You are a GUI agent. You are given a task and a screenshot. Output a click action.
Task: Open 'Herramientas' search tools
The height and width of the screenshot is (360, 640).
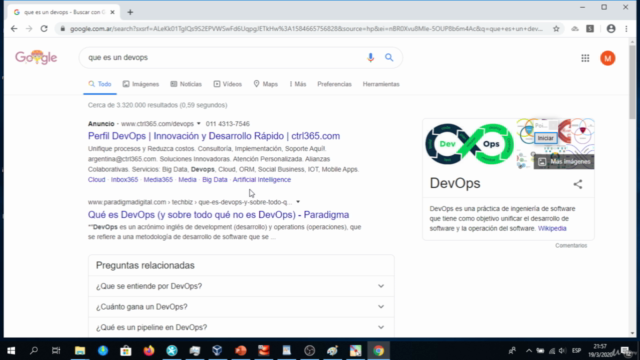(x=381, y=84)
